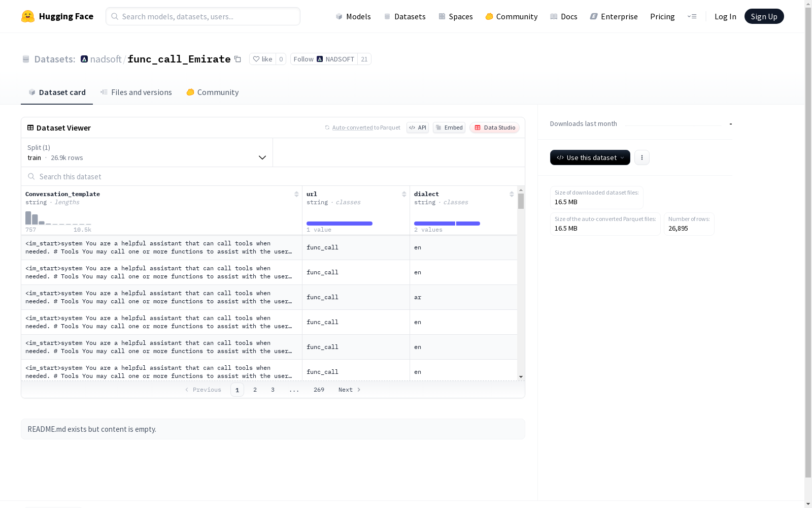Sort the url column
Viewport: 812px width, 508px height.
(404, 194)
